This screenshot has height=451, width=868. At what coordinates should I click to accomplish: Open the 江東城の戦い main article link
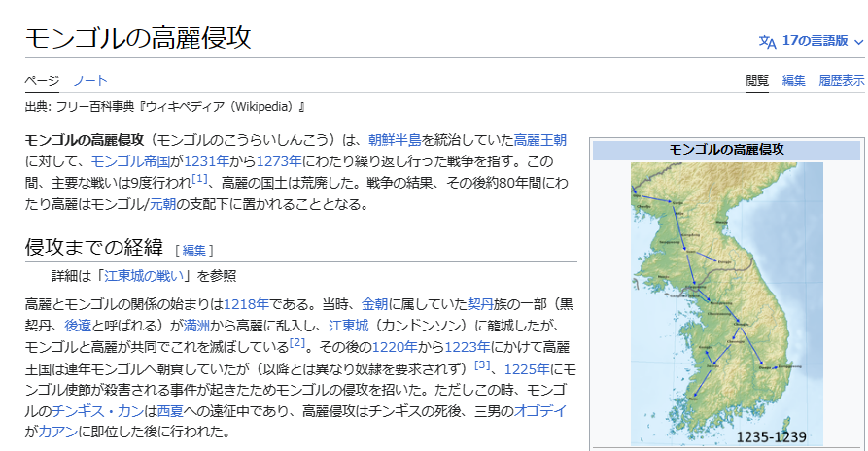(x=146, y=276)
